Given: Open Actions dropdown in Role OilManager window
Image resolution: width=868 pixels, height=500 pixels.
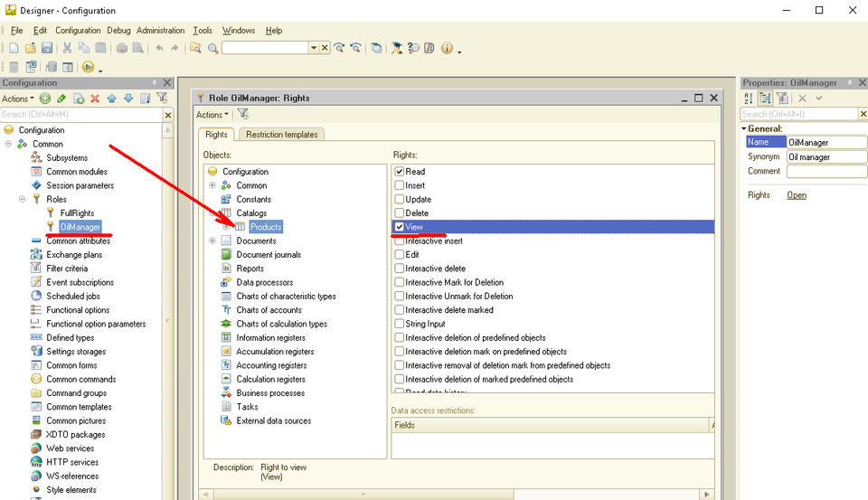Looking at the screenshot, I should click(212, 115).
